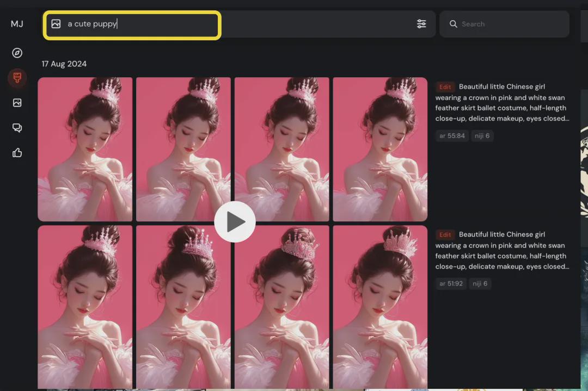Screen dimensions: 588x391
Task: Click the MJ logo in the sidebar
Action: pos(18,24)
